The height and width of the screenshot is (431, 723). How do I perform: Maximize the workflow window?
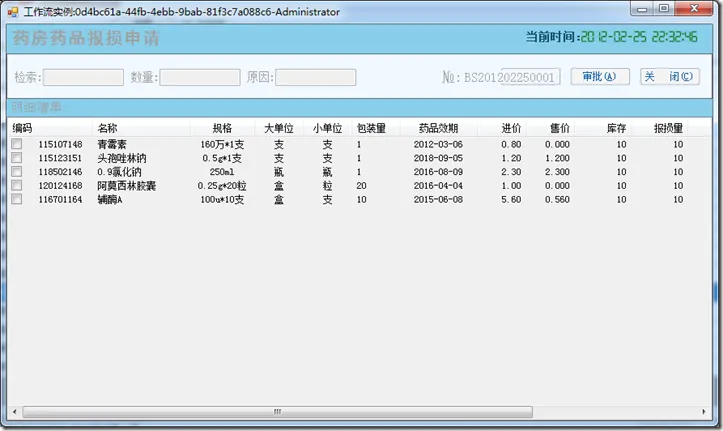point(664,8)
